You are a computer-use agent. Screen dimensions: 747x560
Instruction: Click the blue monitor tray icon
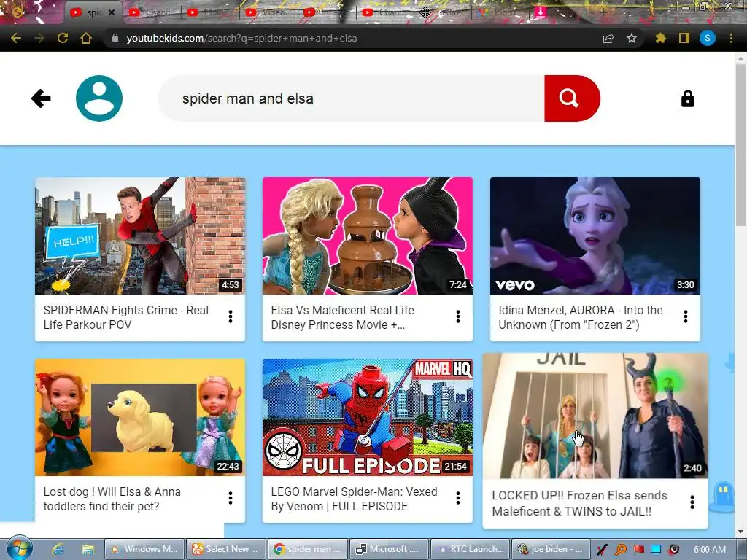[x=656, y=550]
